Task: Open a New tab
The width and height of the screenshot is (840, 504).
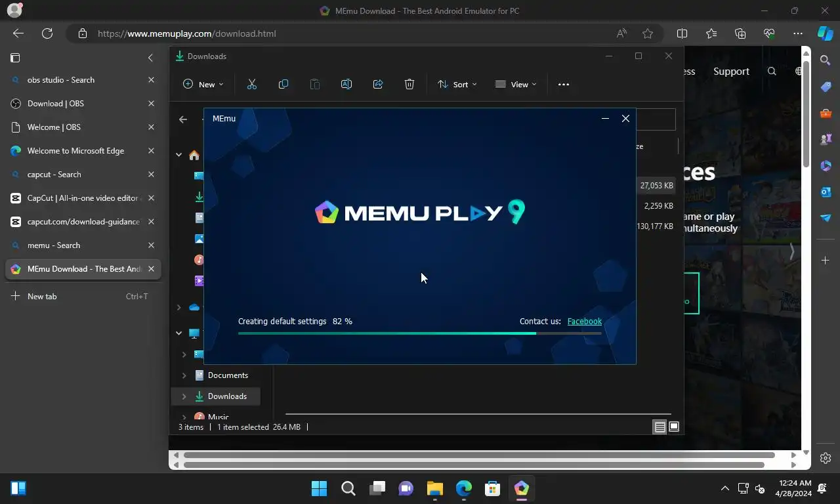Action: (83, 297)
